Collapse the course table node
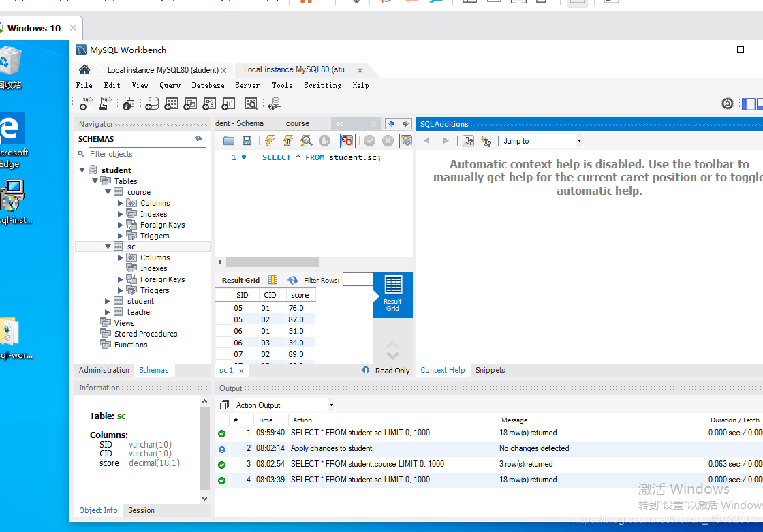This screenshot has width=763, height=532. tap(108, 192)
